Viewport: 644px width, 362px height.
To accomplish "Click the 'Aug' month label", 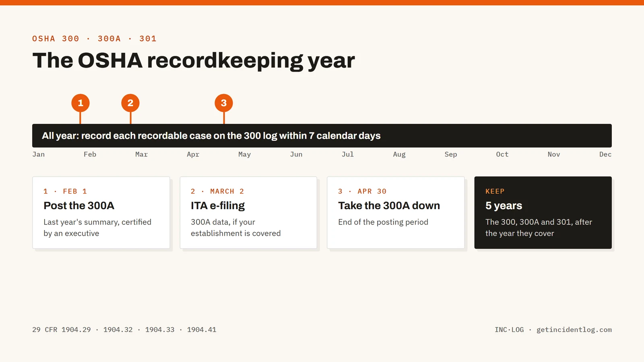I will (399, 155).
